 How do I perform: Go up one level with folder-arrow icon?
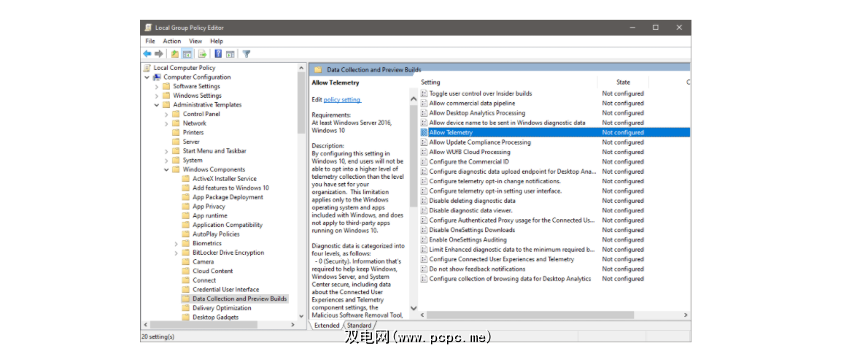click(x=175, y=54)
